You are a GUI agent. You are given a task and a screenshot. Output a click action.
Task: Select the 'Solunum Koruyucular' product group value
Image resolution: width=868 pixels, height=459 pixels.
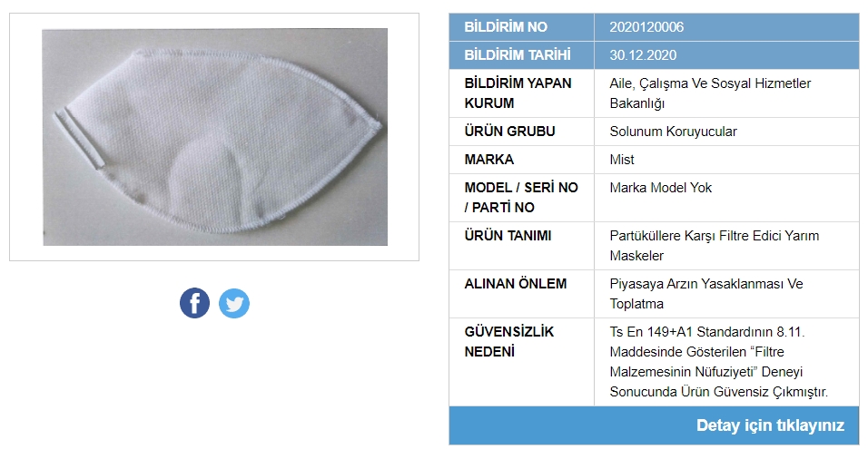tap(673, 132)
